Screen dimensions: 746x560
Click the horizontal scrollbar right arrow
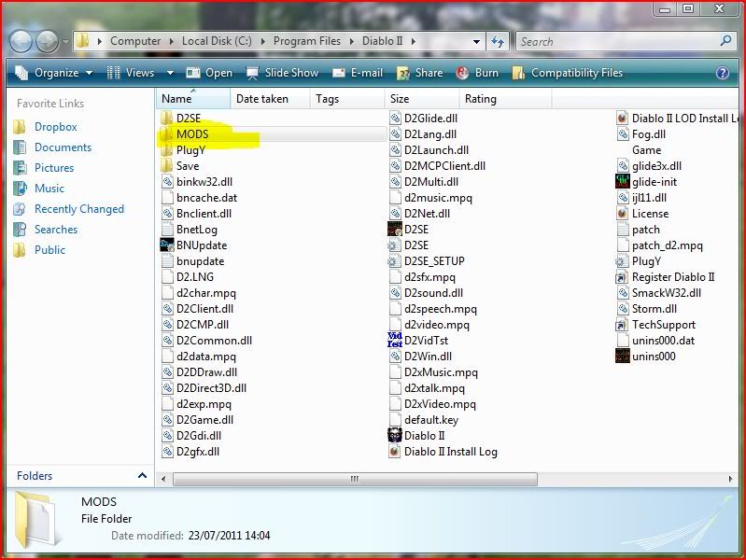point(731,479)
